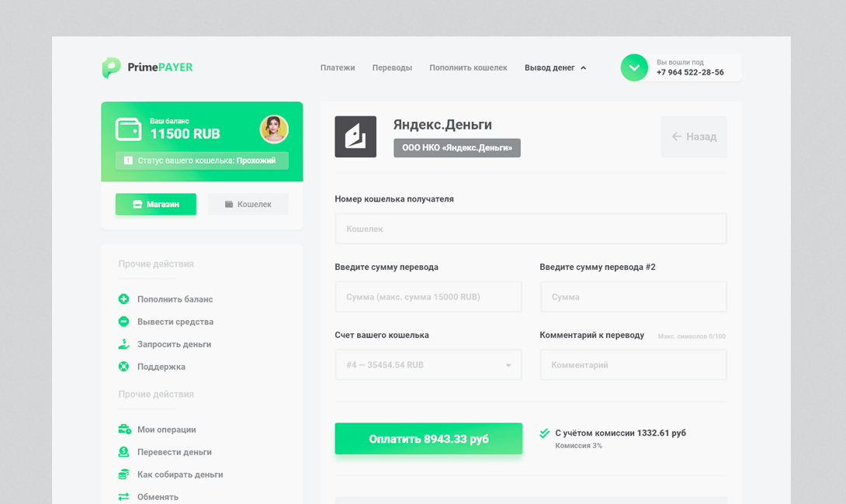Click the С учётом комиссии 1332.61 руб text
This screenshot has width=846, height=504.
[x=620, y=433]
